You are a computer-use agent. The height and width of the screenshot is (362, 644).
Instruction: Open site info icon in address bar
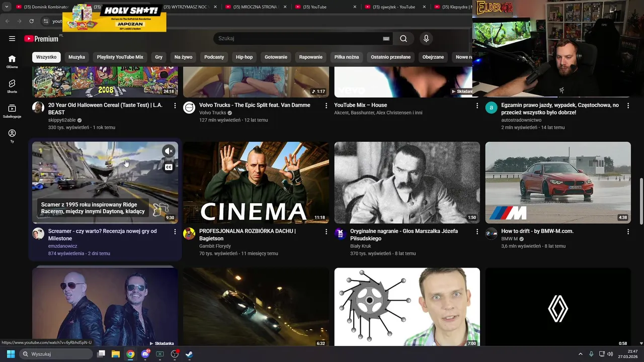click(x=46, y=21)
